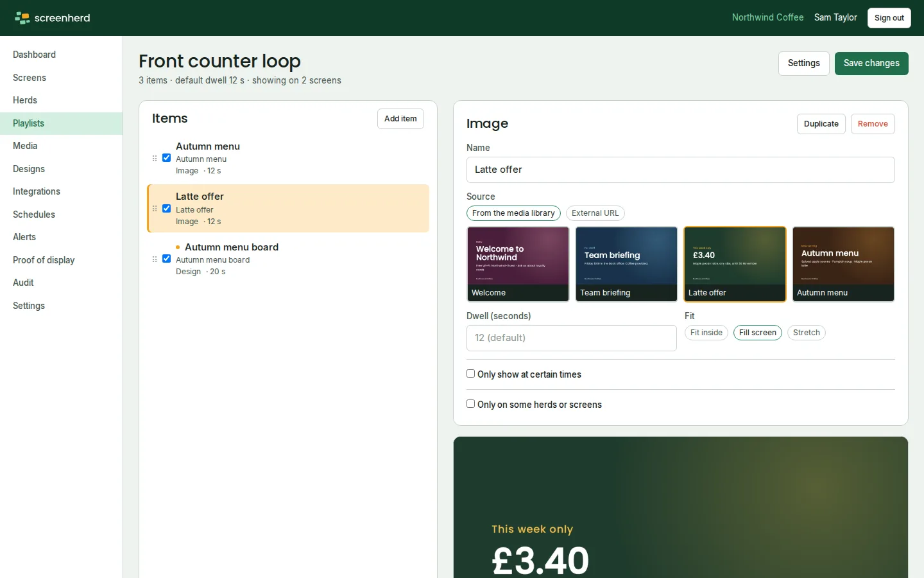
Task: Select the Welcome media thumbnail
Action: (x=518, y=264)
